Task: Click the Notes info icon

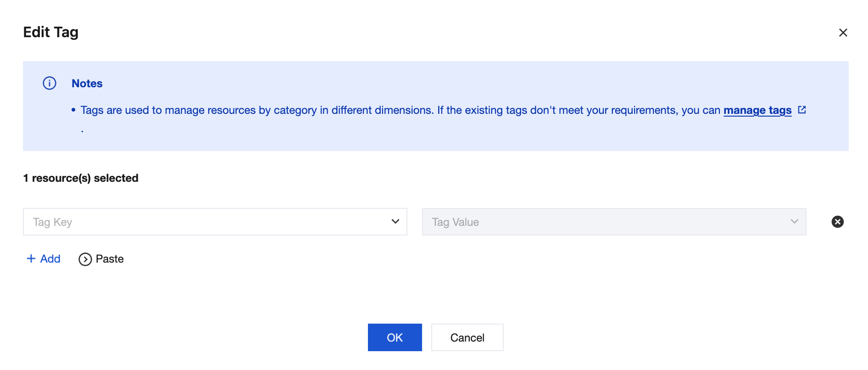Action: click(x=50, y=83)
